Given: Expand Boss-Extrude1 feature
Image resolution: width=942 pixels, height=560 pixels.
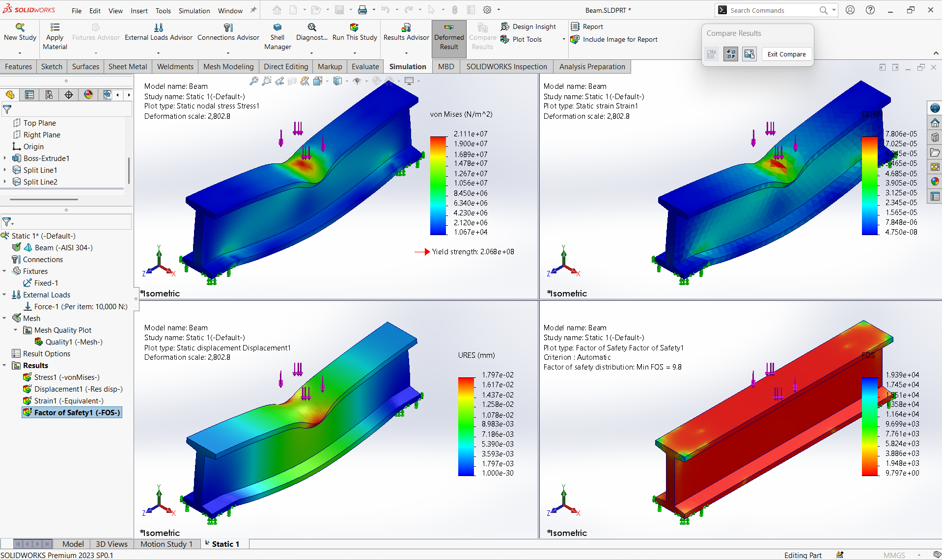Looking at the screenshot, I should pos(5,158).
